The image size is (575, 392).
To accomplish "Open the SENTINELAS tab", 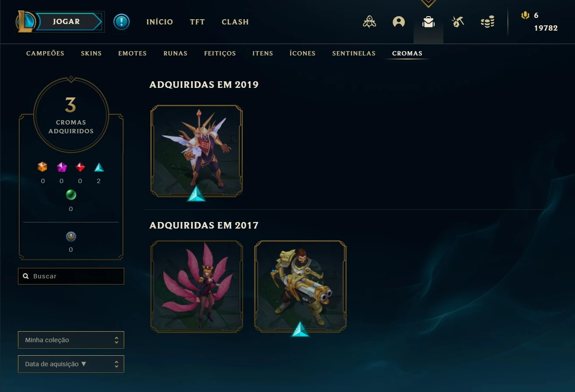I will [x=354, y=53].
